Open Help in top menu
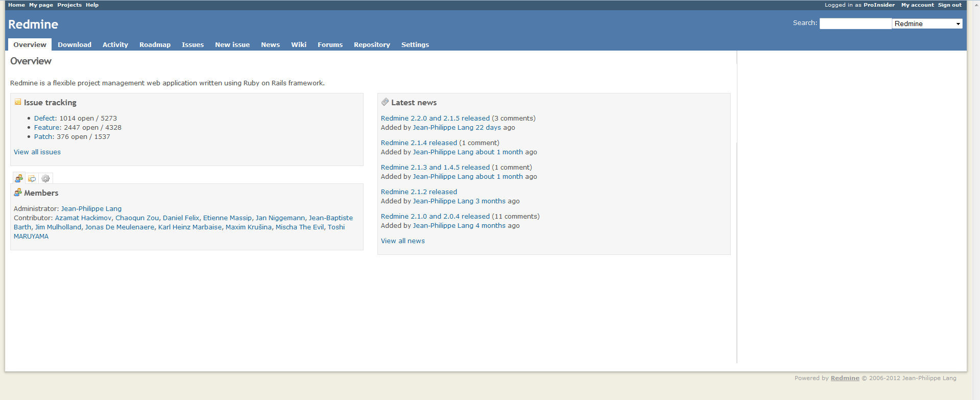This screenshot has height=400, width=980. click(92, 5)
